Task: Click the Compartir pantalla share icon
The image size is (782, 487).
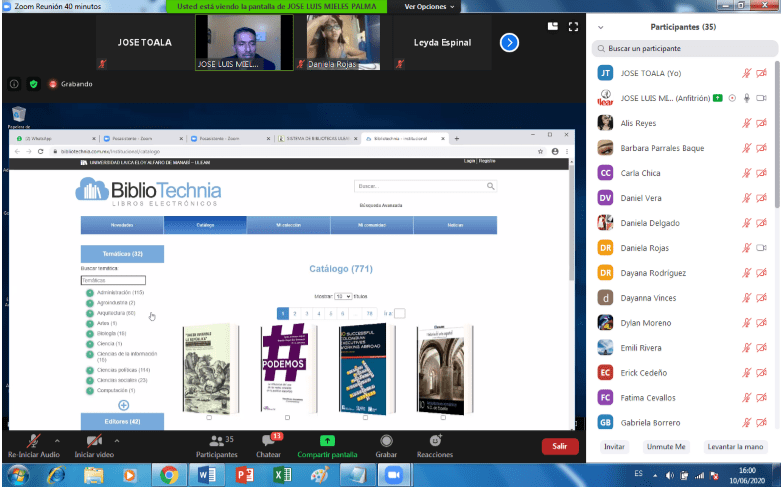Action: [327, 441]
